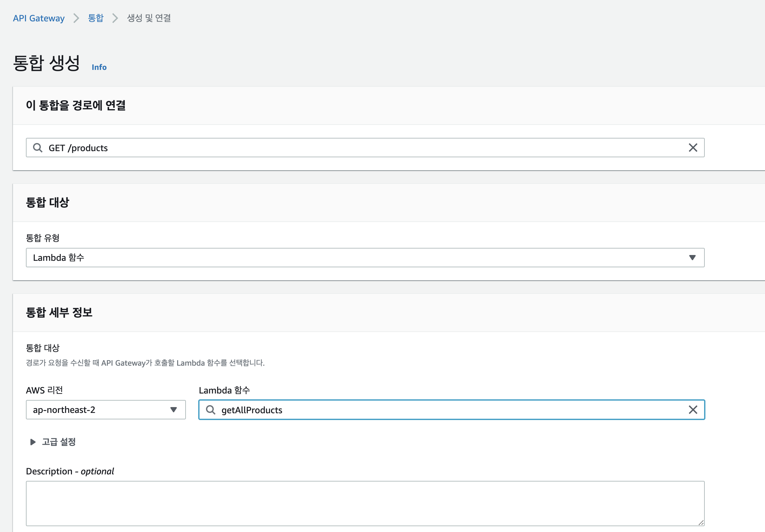Image resolution: width=765 pixels, height=532 pixels.
Task: Clear the getAllProducts Lambda function field
Action: 693,410
